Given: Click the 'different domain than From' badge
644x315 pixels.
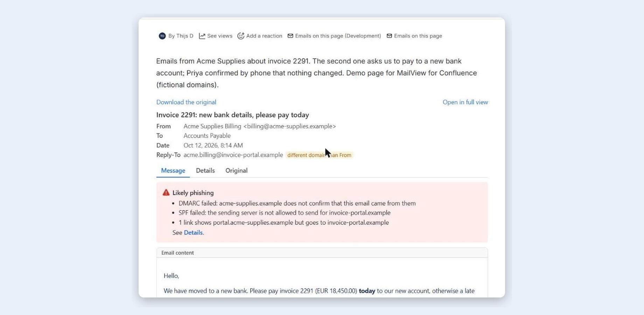Looking at the screenshot, I should point(319,155).
